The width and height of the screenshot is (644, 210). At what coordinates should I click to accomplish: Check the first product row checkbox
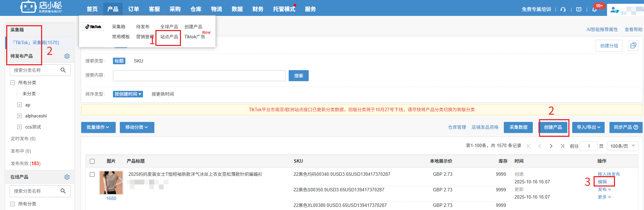click(x=92, y=174)
